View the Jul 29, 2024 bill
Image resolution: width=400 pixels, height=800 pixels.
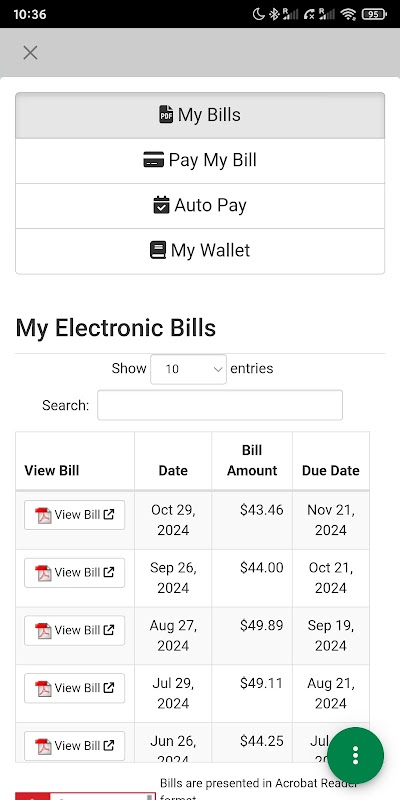click(74, 688)
